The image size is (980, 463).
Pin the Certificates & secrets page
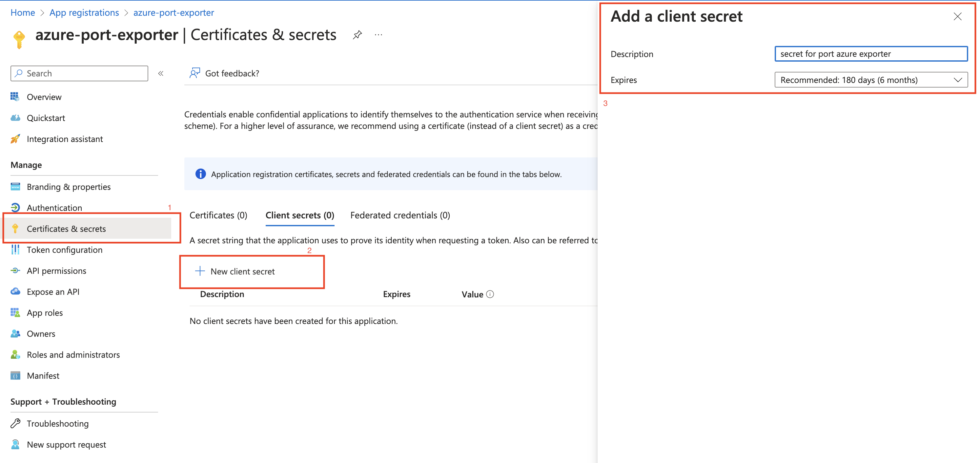tap(357, 35)
